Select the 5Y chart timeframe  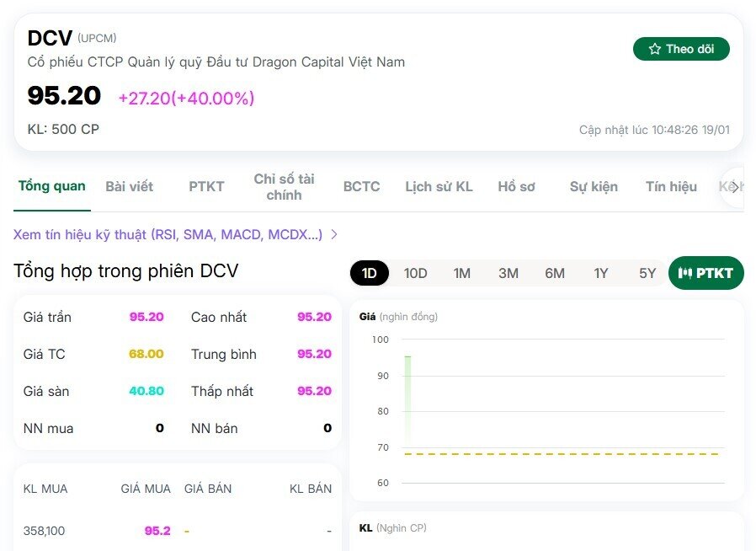647,273
